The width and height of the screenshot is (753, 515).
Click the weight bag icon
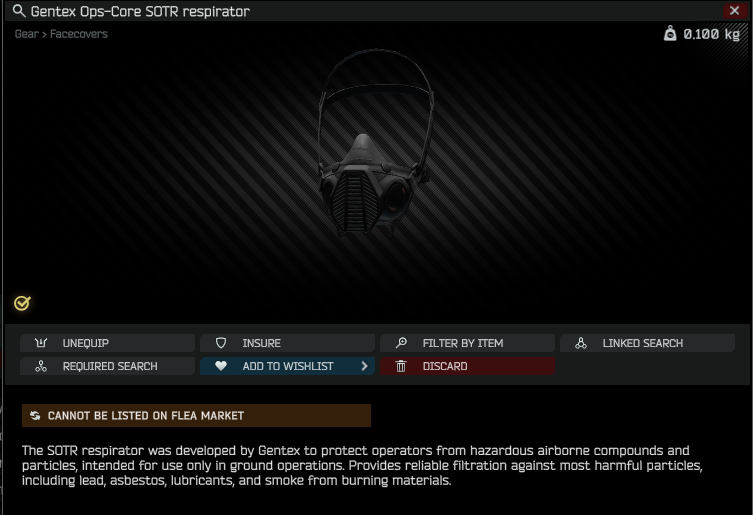click(x=670, y=34)
